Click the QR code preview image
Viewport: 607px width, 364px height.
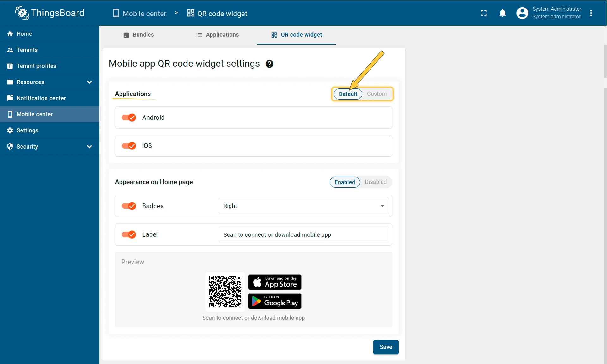tap(225, 292)
